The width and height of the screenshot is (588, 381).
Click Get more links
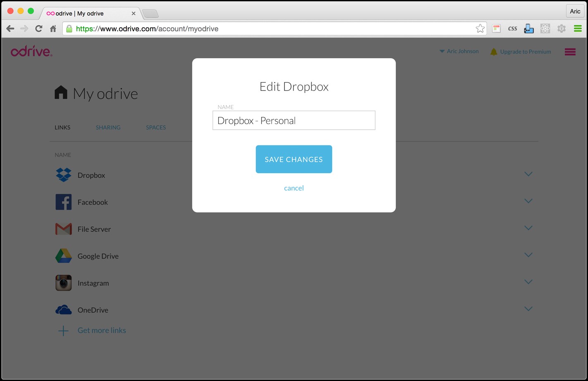102,330
